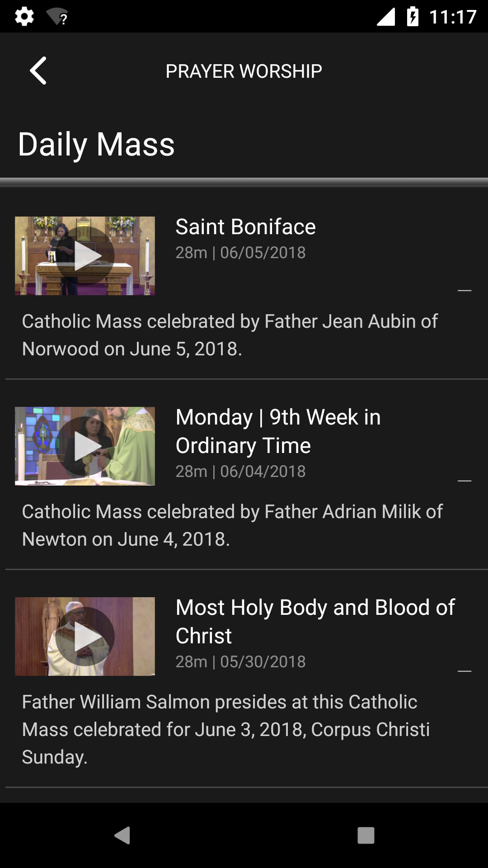Tap the settings gear in status bar

coord(24,17)
